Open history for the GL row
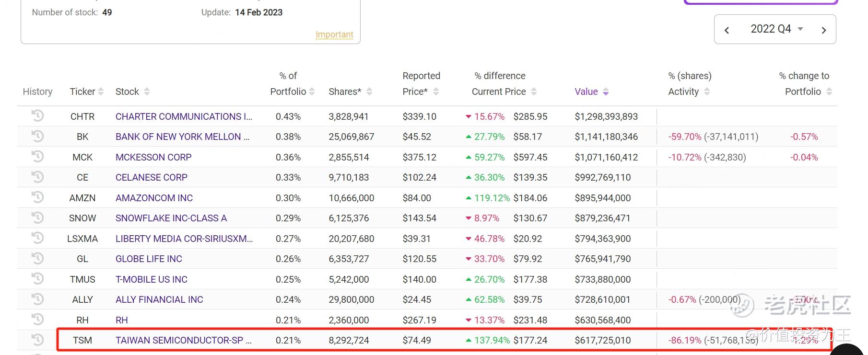The width and height of the screenshot is (868, 355). click(37, 259)
